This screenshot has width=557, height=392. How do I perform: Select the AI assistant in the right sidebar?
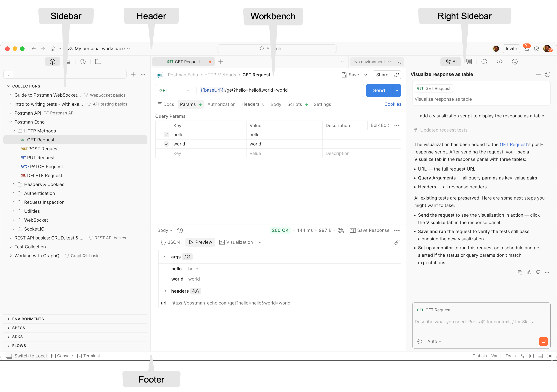[x=451, y=61]
